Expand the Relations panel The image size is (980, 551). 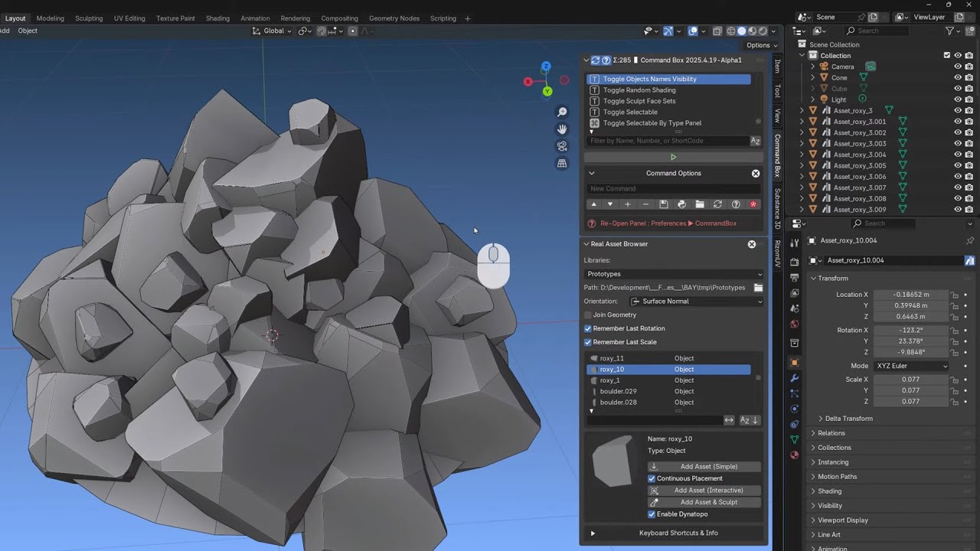tap(831, 433)
